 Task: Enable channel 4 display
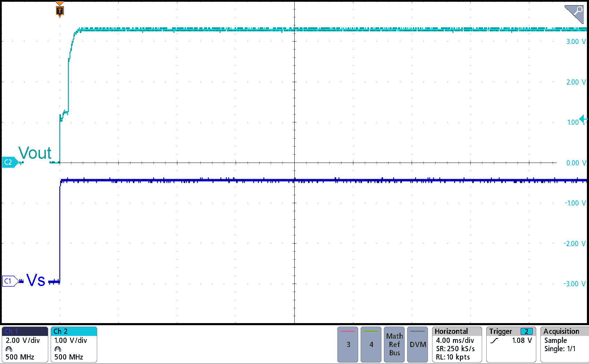click(371, 344)
